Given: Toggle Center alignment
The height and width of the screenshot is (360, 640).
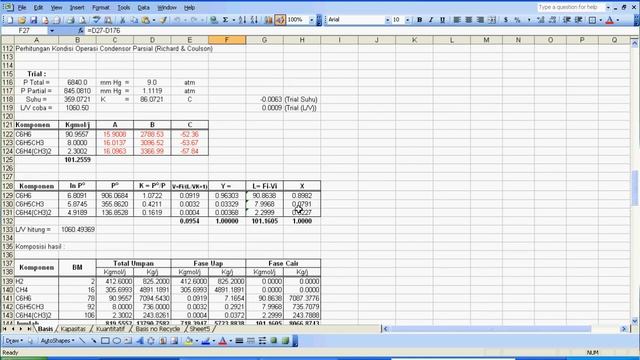Looking at the screenshot, I should coord(469,20).
